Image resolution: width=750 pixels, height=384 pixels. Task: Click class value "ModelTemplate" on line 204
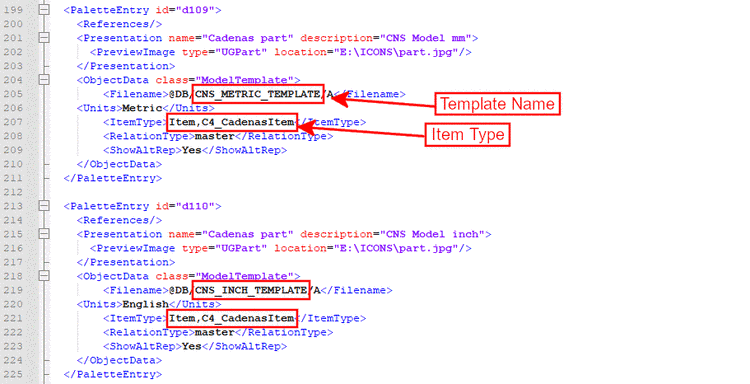click(x=244, y=80)
